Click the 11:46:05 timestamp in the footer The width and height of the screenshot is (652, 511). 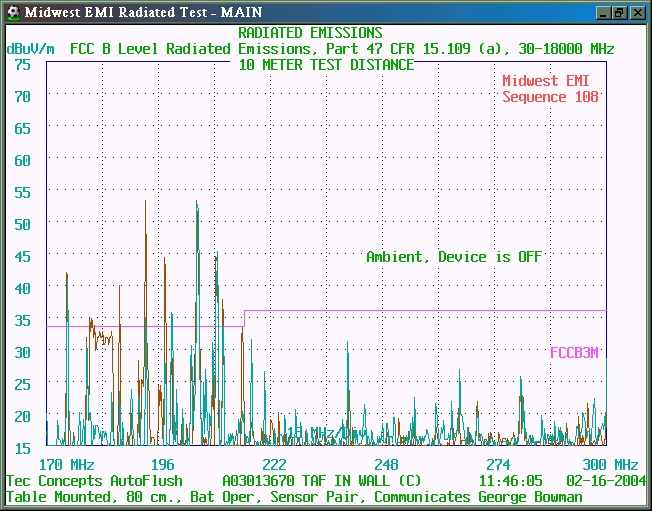tap(510, 480)
